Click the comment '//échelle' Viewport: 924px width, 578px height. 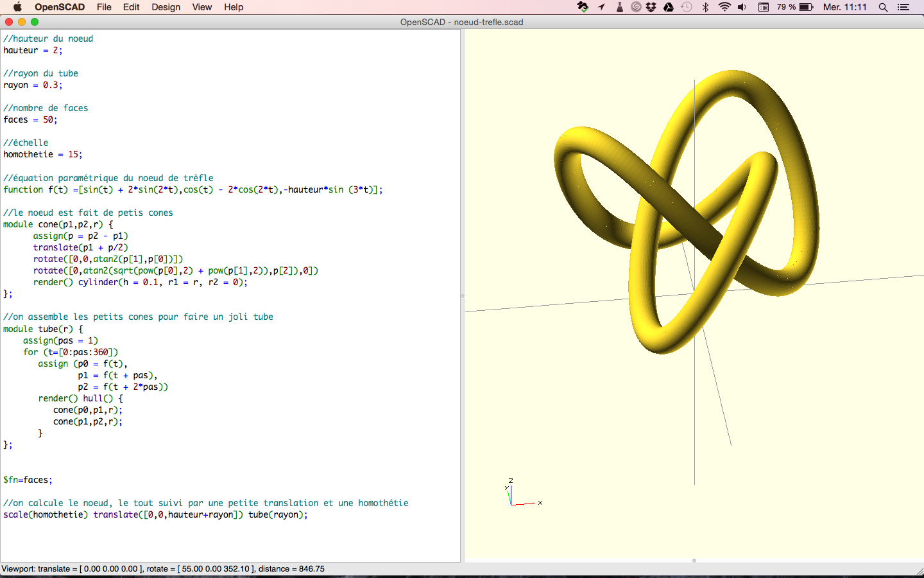click(x=26, y=143)
